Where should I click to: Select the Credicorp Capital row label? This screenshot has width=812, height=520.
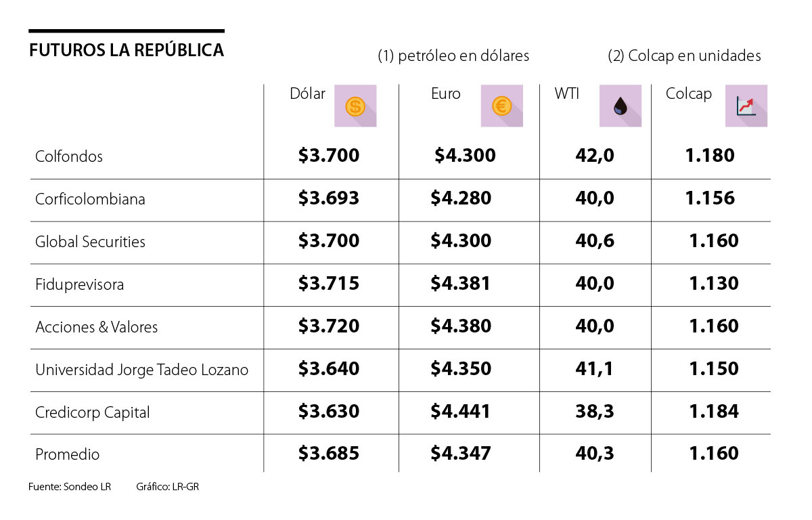93,412
